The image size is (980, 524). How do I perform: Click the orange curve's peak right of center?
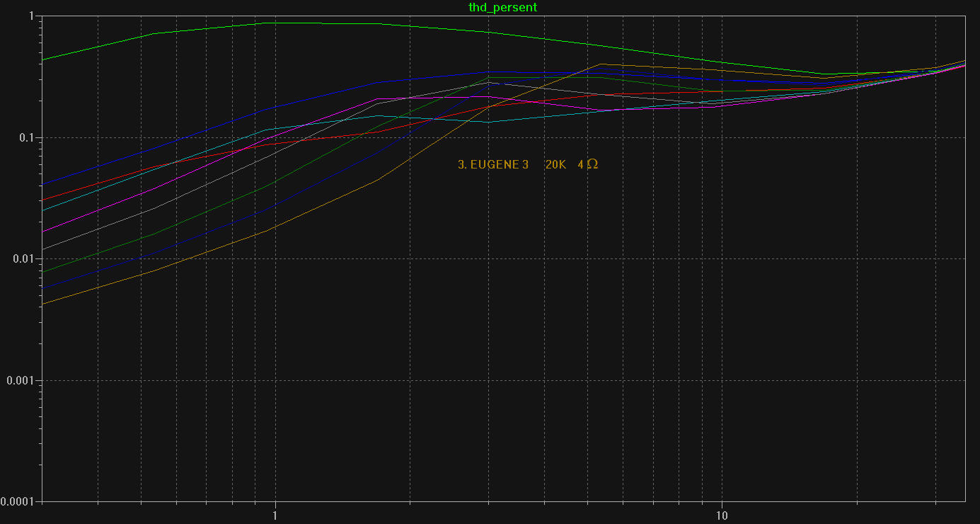(x=601, y=64)
